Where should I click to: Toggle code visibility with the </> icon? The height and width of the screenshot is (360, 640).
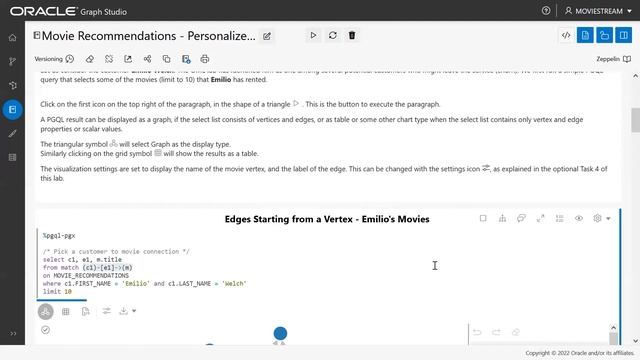coord(566,36)
